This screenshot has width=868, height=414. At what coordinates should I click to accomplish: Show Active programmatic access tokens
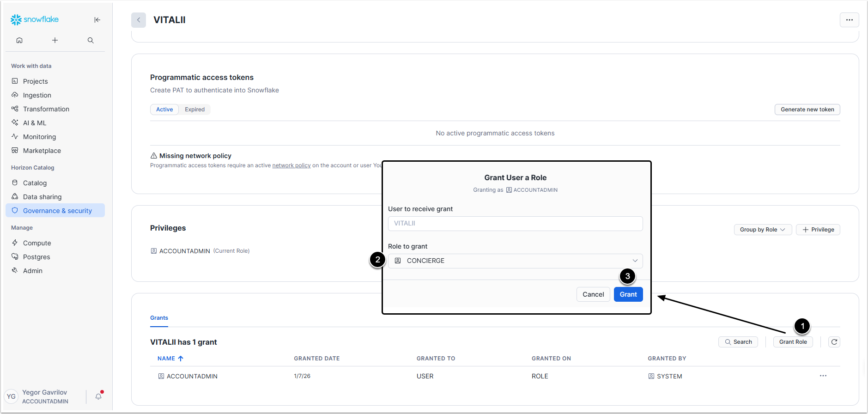(x=164, y=110)
